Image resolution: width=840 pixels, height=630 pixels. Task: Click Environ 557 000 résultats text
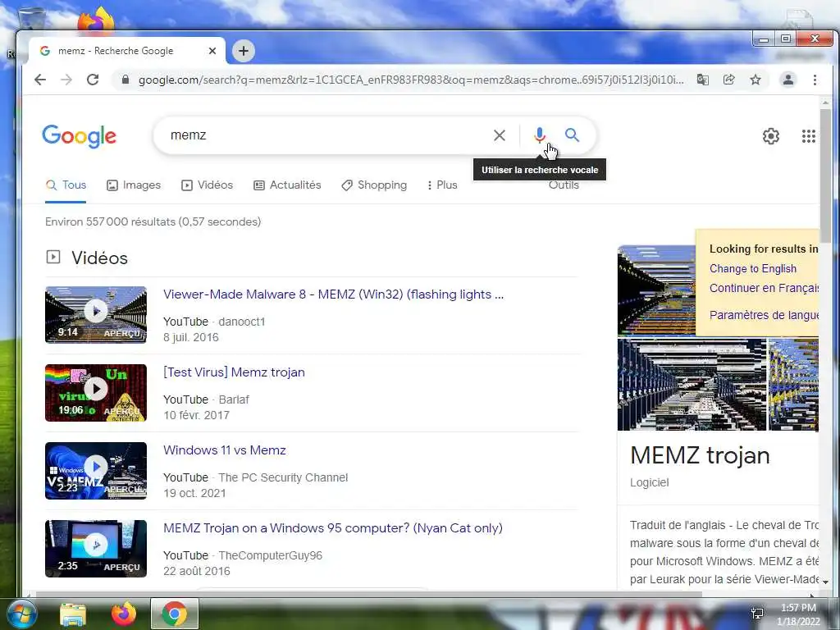point(153,221)
